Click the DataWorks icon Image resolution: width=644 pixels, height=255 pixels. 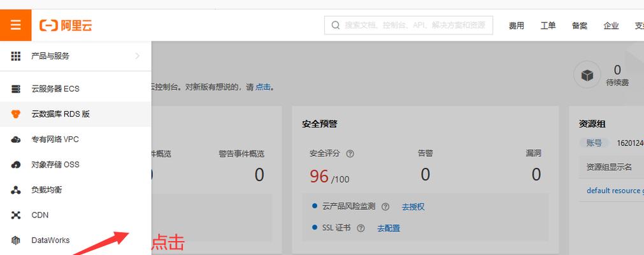(x=16, y=240)
